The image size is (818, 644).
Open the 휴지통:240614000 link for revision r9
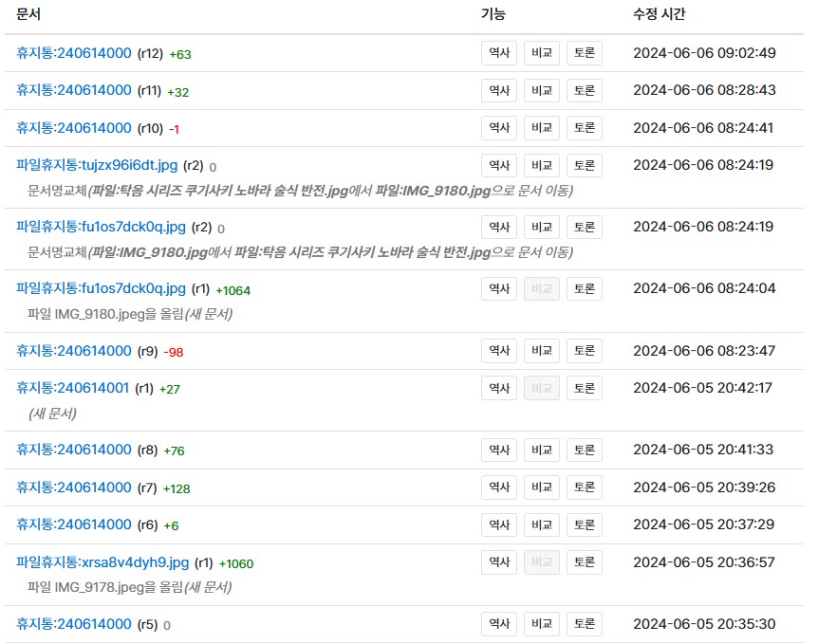tap(74, 351)
